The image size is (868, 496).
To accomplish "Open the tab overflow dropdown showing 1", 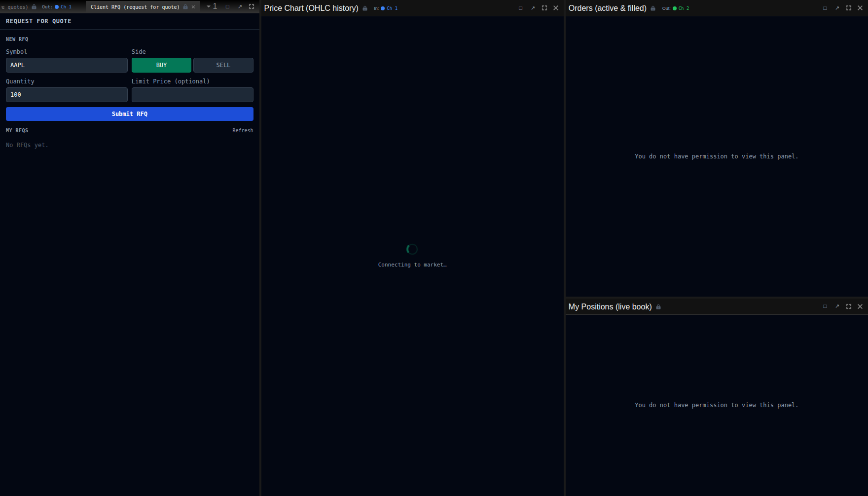I will click(x=212, y=6).
